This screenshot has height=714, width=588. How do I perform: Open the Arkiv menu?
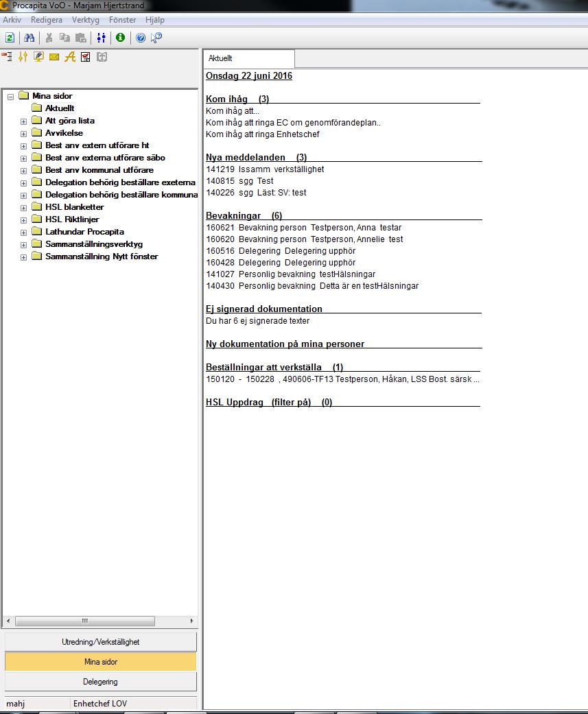pyautogui.click(x=12, y=20)
